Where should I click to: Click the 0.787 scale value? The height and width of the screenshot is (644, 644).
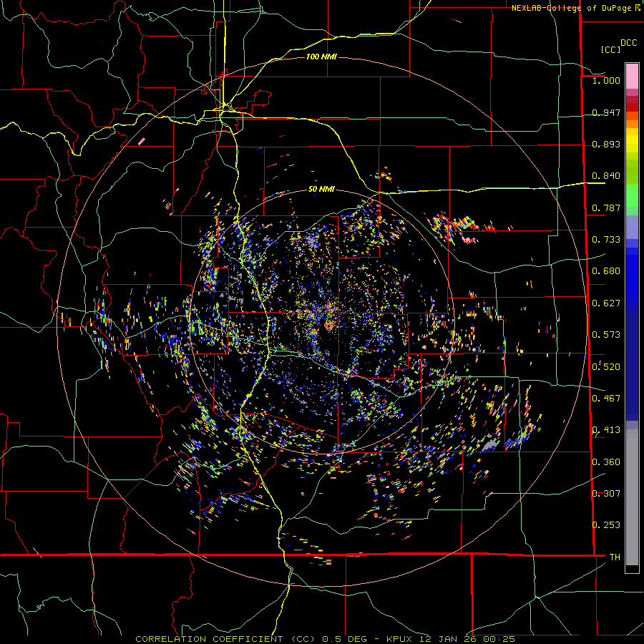coord(606,208)
